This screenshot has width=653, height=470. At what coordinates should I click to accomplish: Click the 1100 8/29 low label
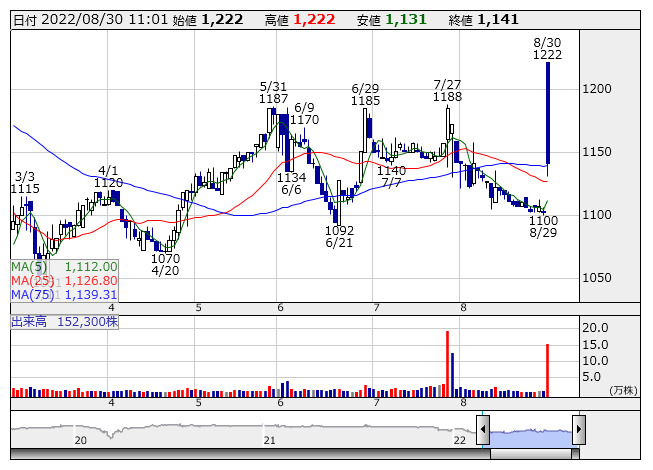[543, 226]
